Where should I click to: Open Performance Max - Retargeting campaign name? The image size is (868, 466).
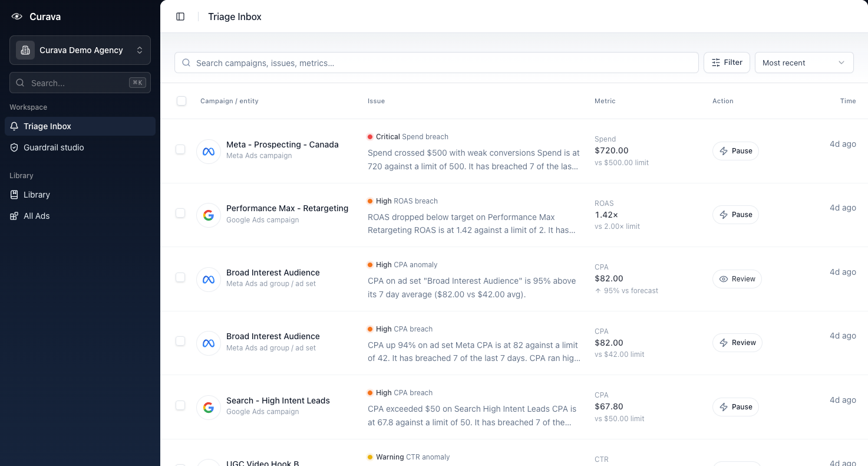pyautogui.click(x=287, y=208)
